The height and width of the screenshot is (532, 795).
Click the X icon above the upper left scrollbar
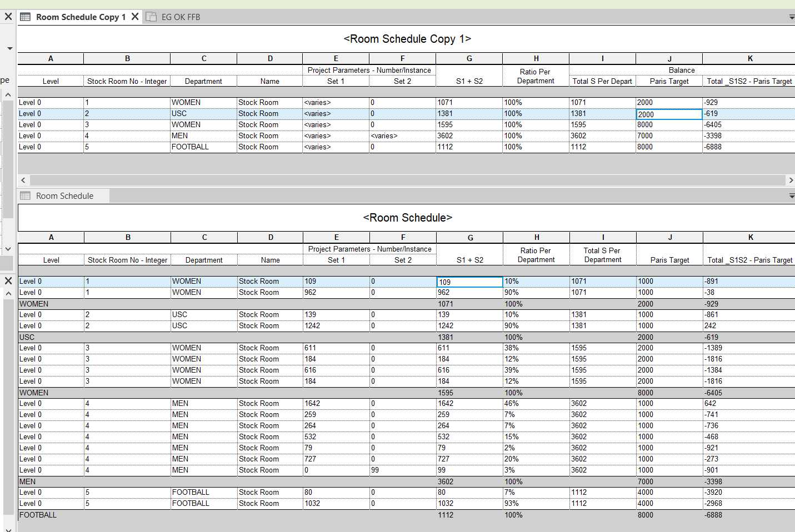[x=8, y=16]
